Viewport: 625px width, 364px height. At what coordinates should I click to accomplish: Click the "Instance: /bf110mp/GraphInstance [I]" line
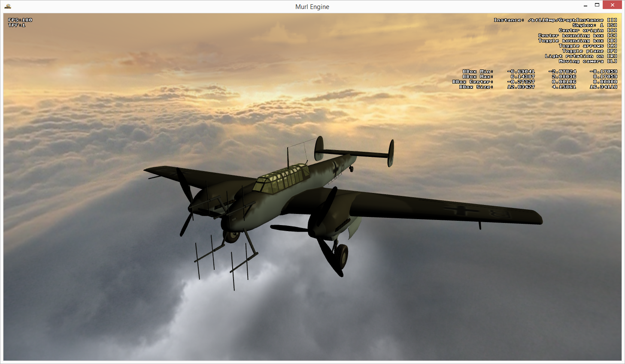[x=555, y=20]
